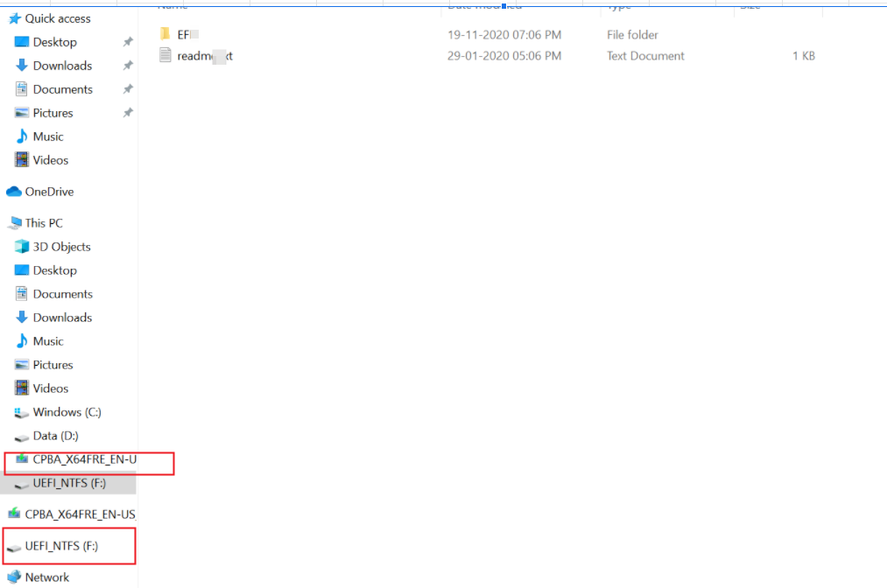Open the Music folder in Quick access
Screen dimensions: 887x588
click(x=49, y=136)
